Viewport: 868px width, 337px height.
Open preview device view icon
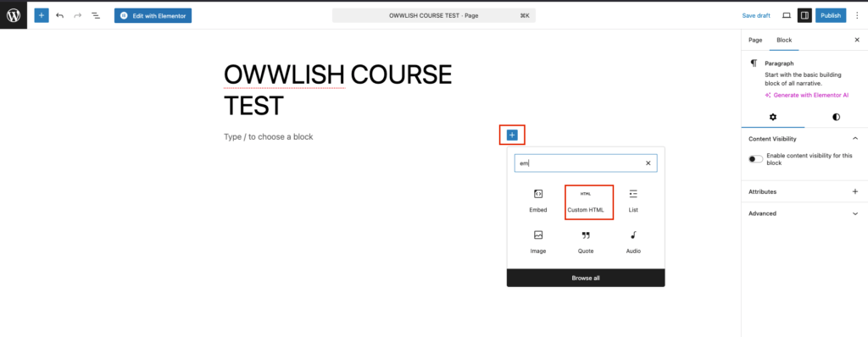coord(786,15)
